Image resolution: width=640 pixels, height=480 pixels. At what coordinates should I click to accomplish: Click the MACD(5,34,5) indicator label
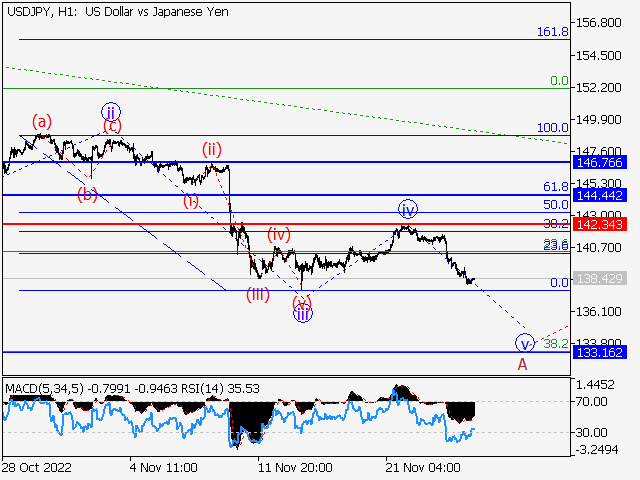pyautogui.click(x=44, y=389)
